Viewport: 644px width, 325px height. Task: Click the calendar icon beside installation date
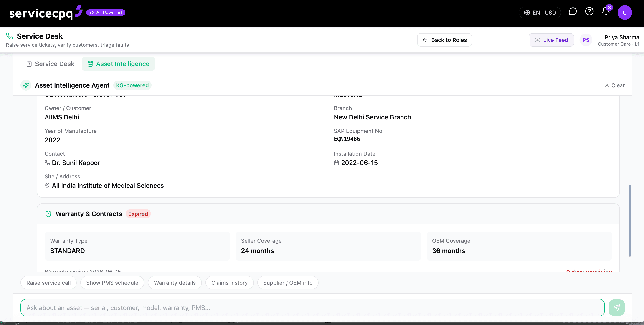coord(337,163)
